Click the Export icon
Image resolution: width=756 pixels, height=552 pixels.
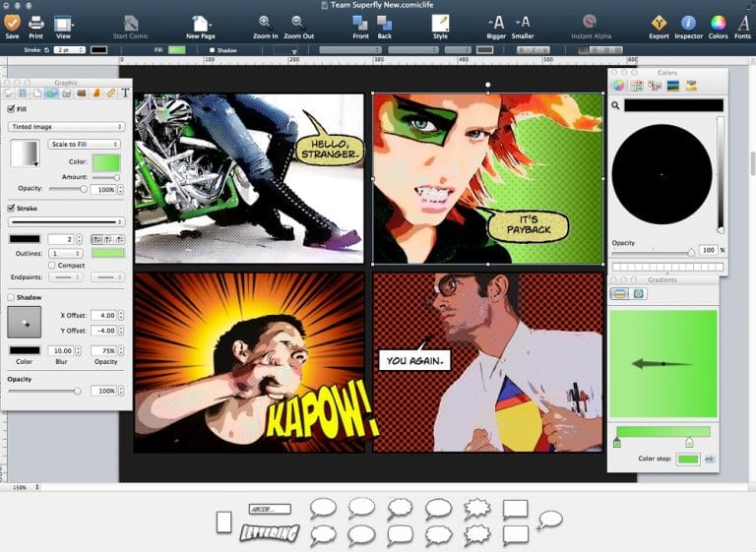[x=659, y=24]
